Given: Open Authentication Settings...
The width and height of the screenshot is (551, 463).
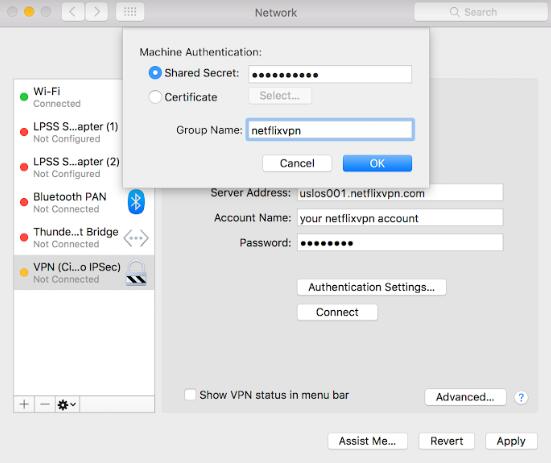Looking at the screenshot, I should (x=371, y=287).
